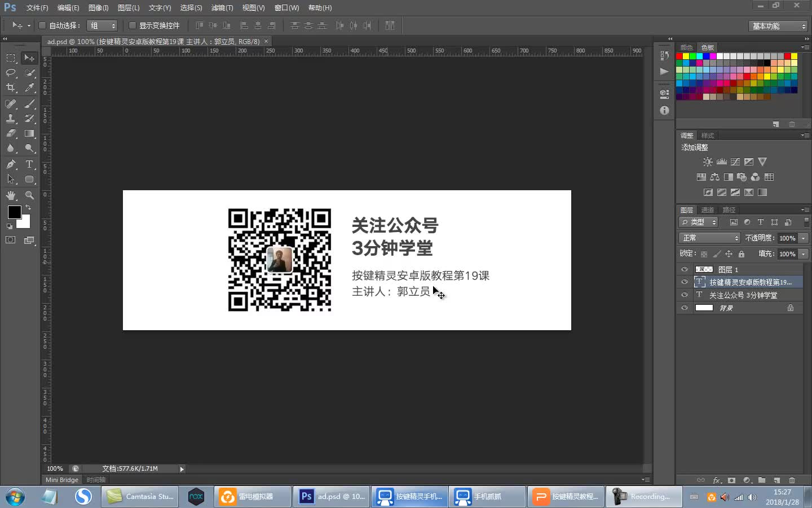This screenshot has height=508, width=812.
Task: Delete layer with the trash icon
Action: pos(792,480)
